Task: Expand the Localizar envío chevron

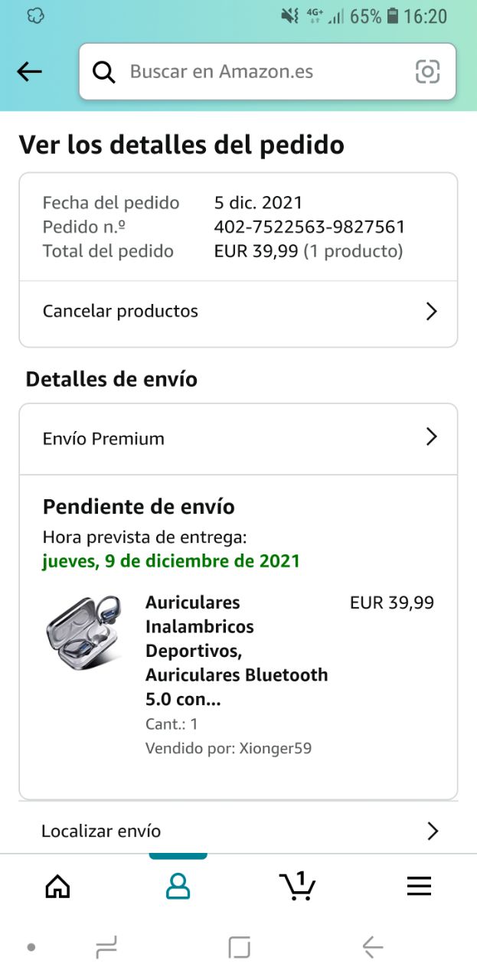Action: click(x=432, y=831)
